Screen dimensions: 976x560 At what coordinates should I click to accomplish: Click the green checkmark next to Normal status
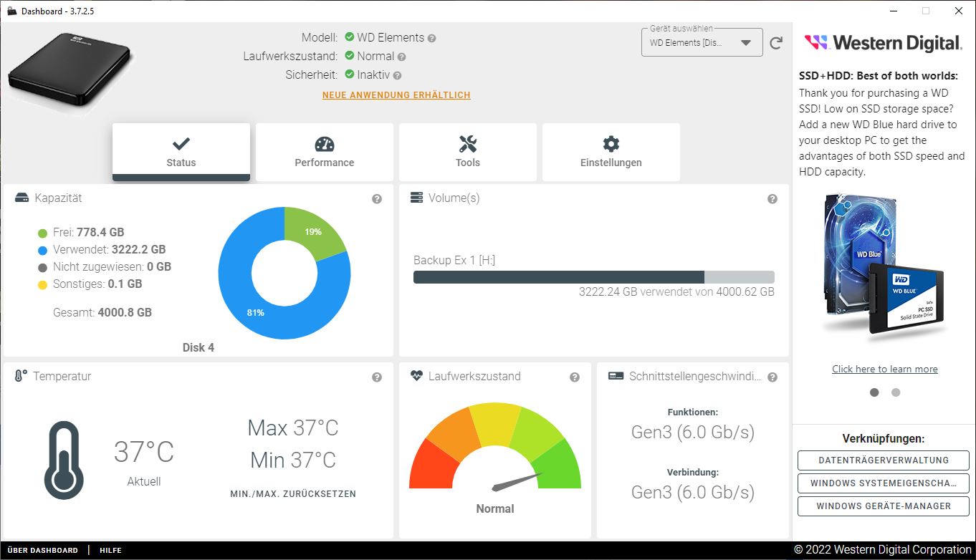tap(350, 56)
